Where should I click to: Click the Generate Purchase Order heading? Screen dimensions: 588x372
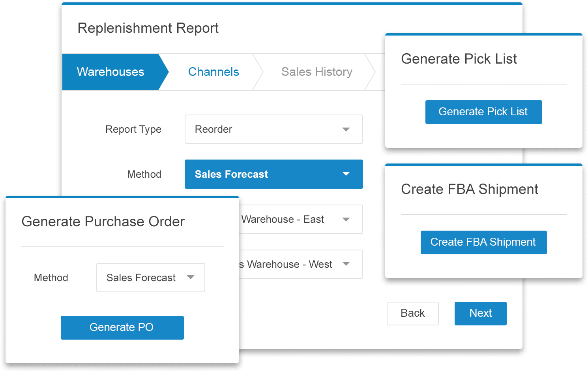[x=103, y=222]
